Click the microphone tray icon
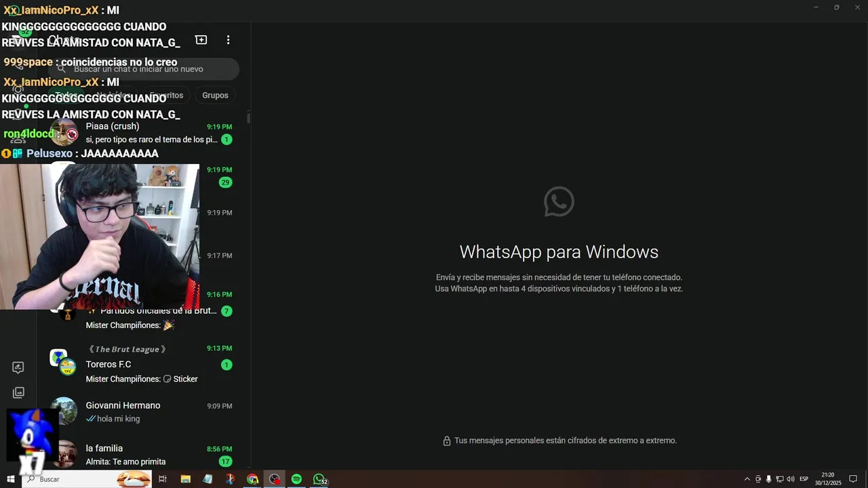 pos(768,479)
